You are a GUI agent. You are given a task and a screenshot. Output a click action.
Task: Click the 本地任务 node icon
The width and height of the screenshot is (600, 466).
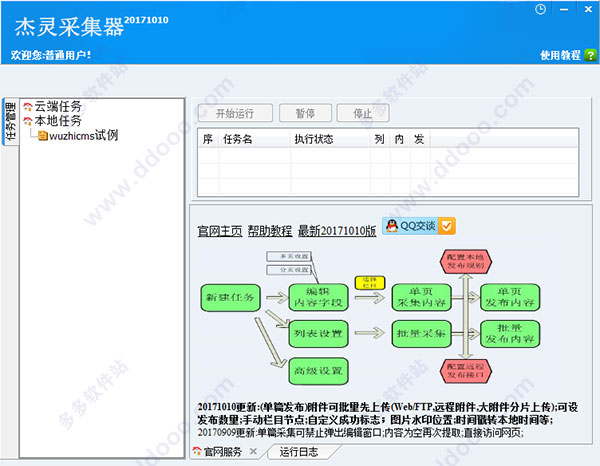tap(28, 121)
